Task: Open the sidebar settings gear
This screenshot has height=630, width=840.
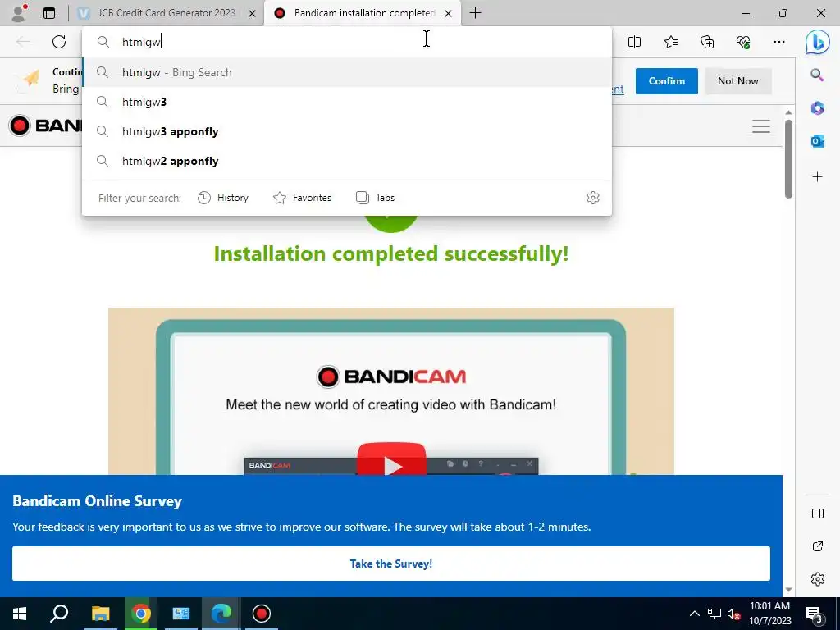Action: click(818, 579)
